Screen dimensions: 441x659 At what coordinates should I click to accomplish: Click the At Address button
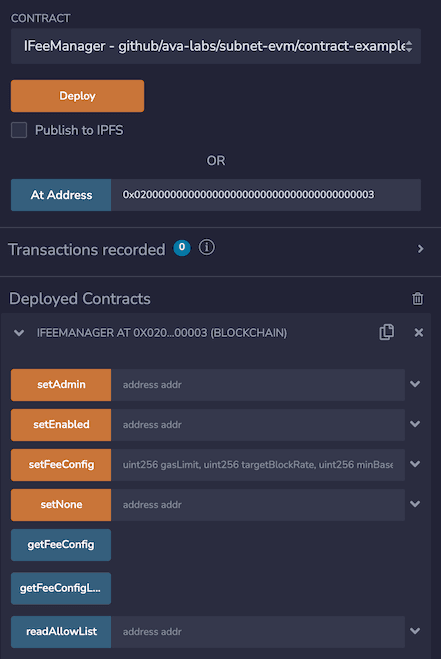pos(61,195)
